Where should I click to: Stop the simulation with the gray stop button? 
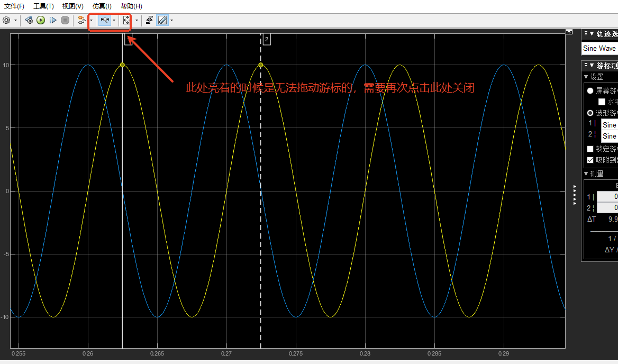65,20
